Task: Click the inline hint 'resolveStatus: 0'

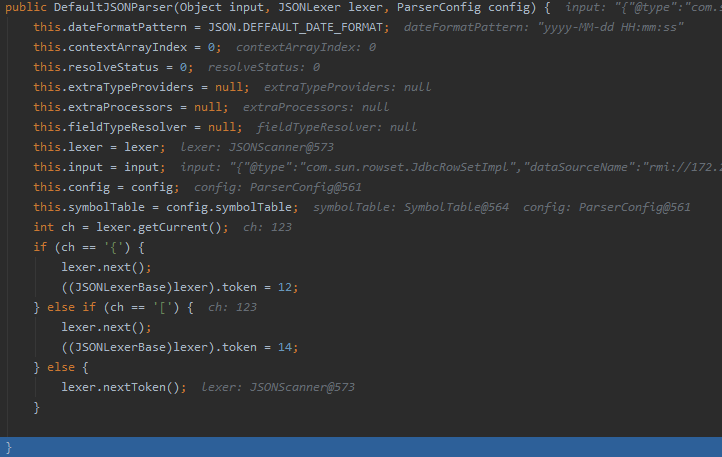Action: coord(264,67)
